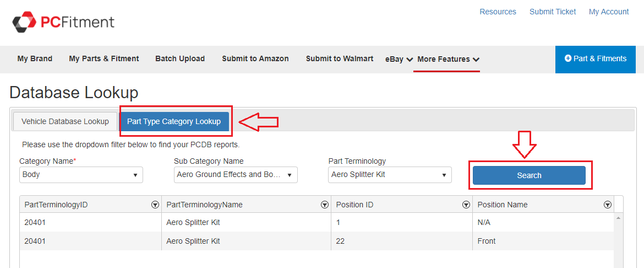Image resolution: width=644 pixels, height=268 pixels.
Task: Select Part Type Category Lookup tab
Action: pyautogui.click(x=174, y=121)
